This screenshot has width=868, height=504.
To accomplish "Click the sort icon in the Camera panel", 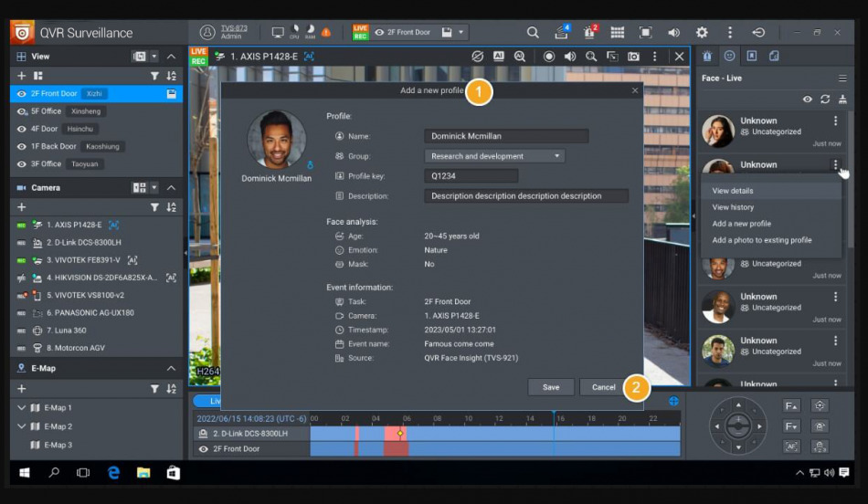I will click(x=171, y=207).
